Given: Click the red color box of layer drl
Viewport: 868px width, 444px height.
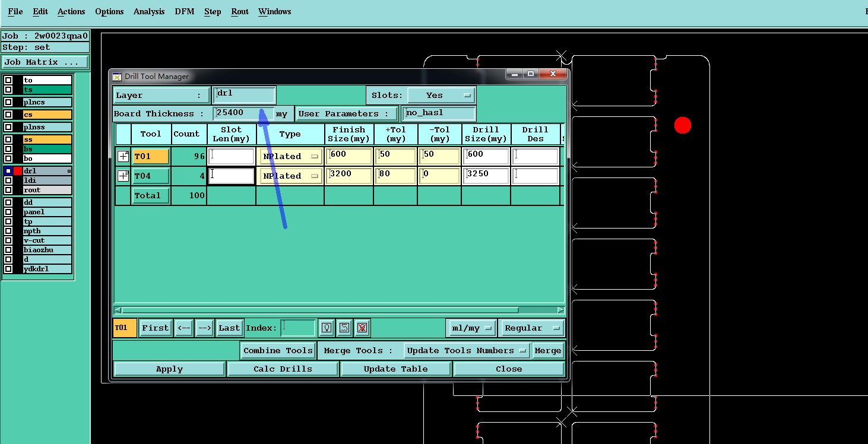Looking at the screenshot, I should (18, 171).
